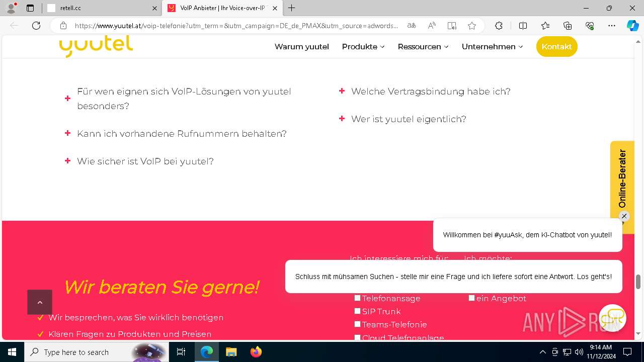Screen dimensions: 644x362
Task: Click the address bar URL field
Action: pos(236,26)
